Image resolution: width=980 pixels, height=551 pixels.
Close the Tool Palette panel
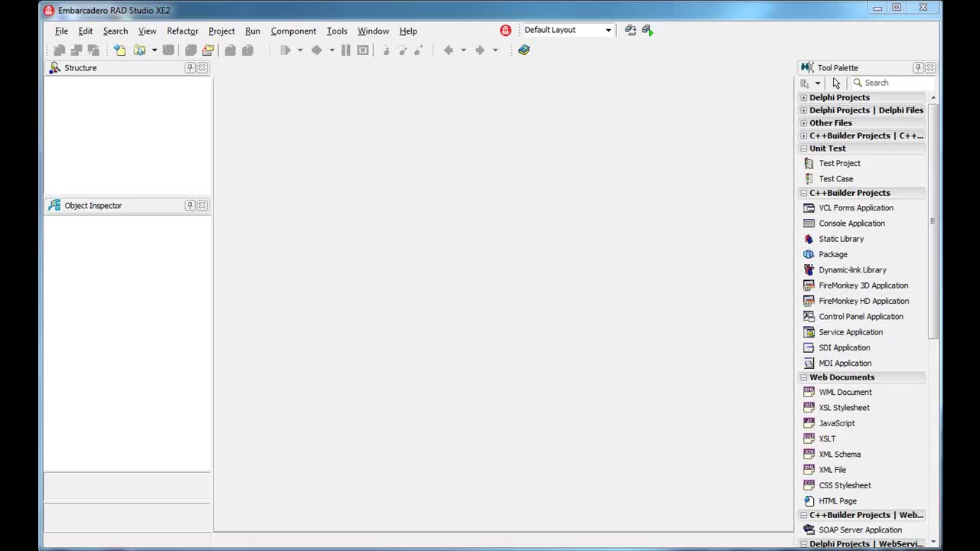pyautogui.click(x=930, y=67)
